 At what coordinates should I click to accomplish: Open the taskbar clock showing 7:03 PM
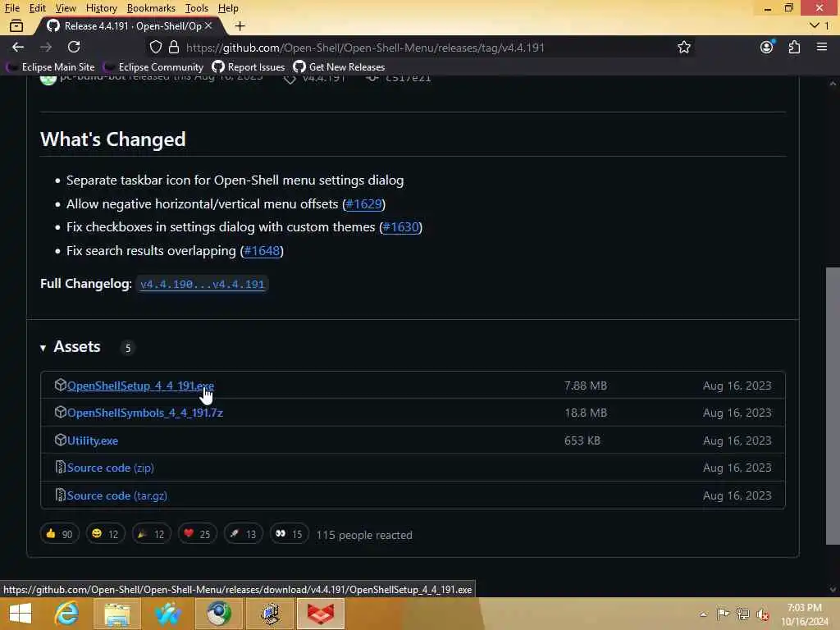[804, 614]
